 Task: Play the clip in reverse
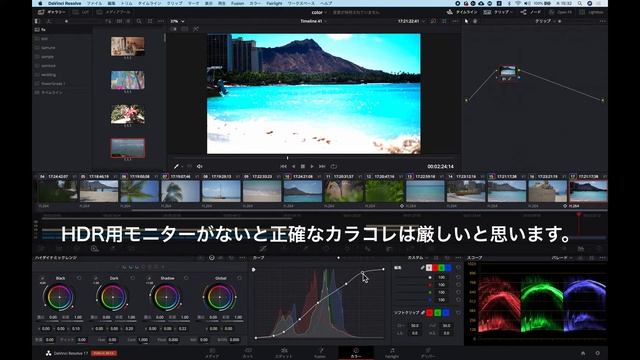click(293, 167)
